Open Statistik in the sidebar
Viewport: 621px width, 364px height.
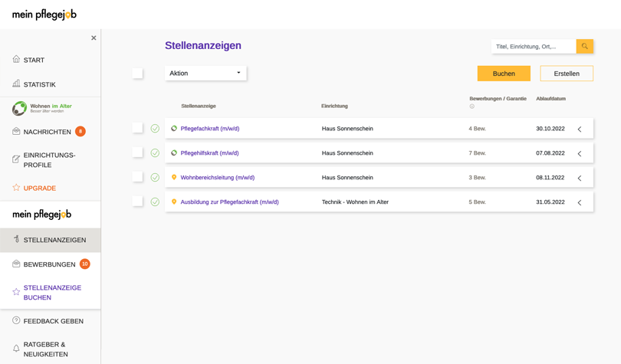(39, 84)
